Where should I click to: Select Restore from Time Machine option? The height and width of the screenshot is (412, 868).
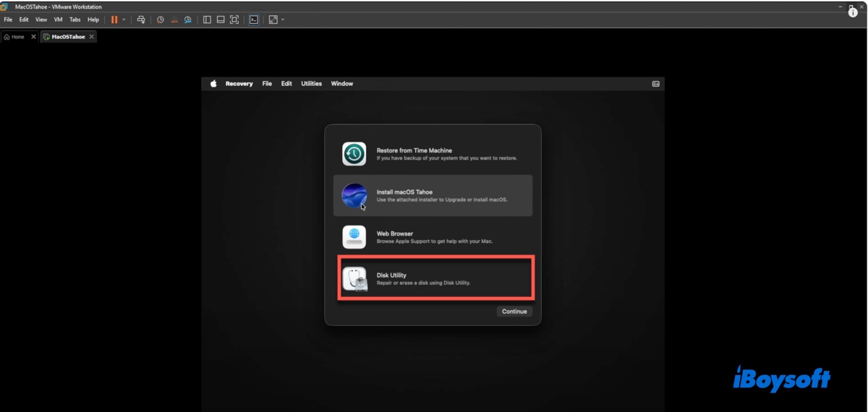(433, 154)
